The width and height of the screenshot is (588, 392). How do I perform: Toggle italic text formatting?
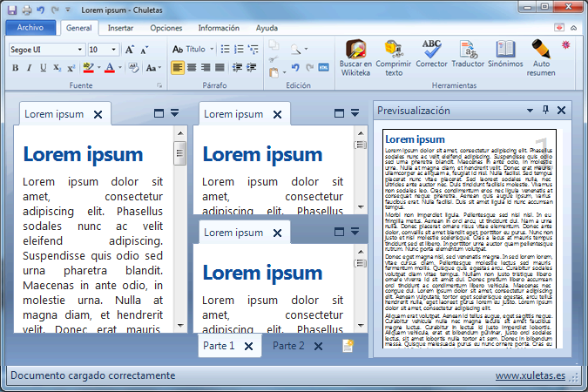30,68
